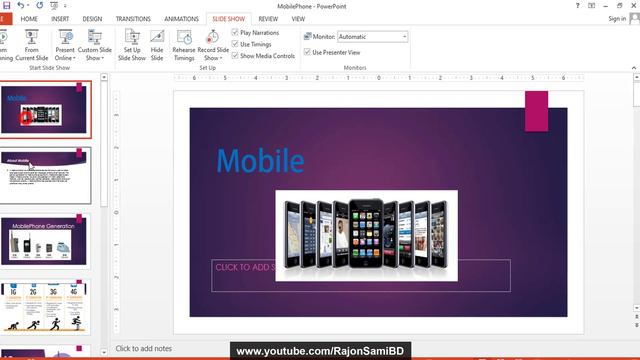Select the SLIDE SHOW tab
This screenshot has width=640, height=360.
pyautogui.click(x=229, y=19)
